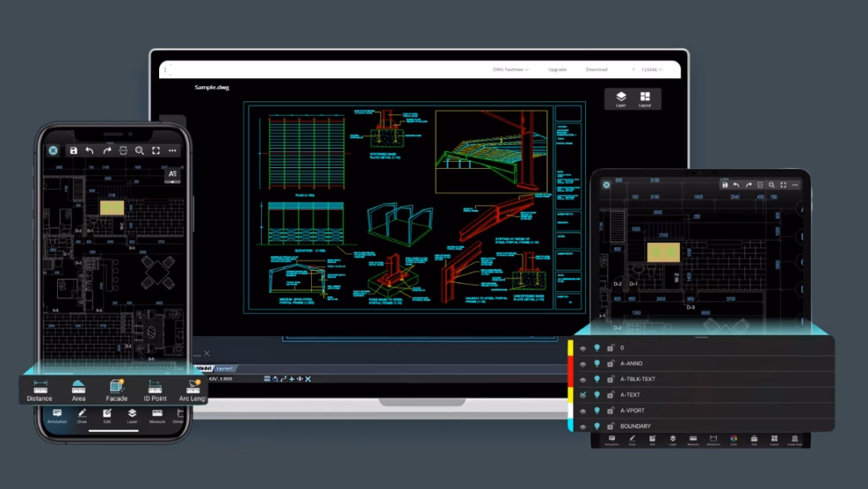The image size is (868, 489).
Task: Open the Layer panel on laptop
Action: tap(620, 99)
